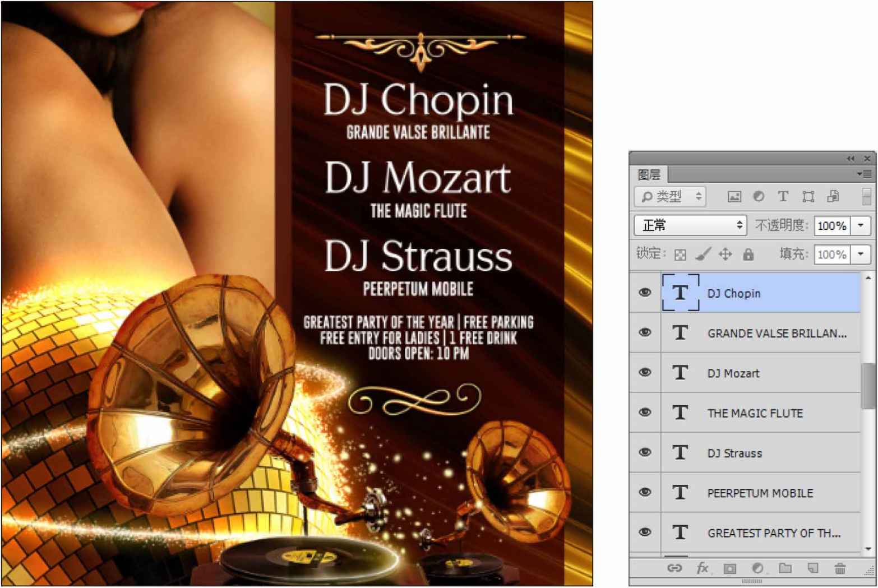Open the 类型 filter type dropdown
The height and width of the screenshot is (588, 878).
[671, 197]
